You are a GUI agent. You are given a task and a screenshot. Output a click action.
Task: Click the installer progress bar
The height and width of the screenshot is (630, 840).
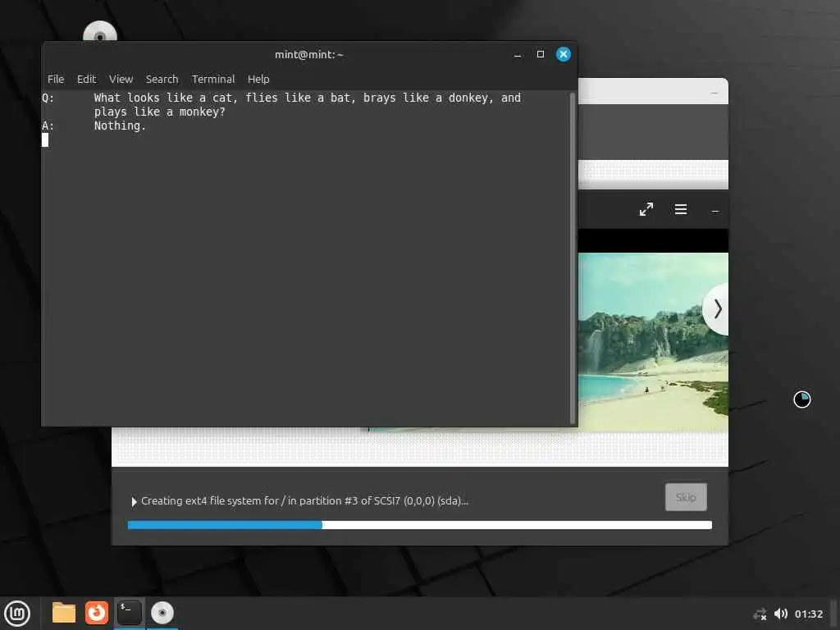point(419,525)
